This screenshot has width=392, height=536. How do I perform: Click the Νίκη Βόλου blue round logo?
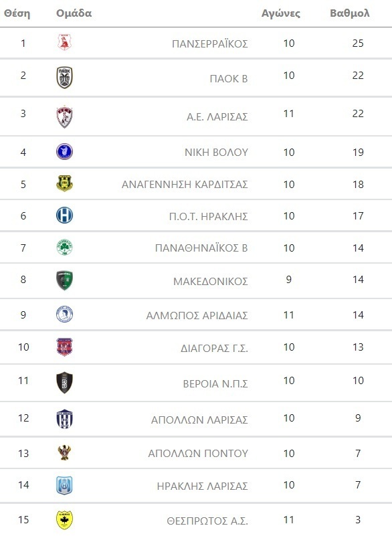[x=65, y=151]
